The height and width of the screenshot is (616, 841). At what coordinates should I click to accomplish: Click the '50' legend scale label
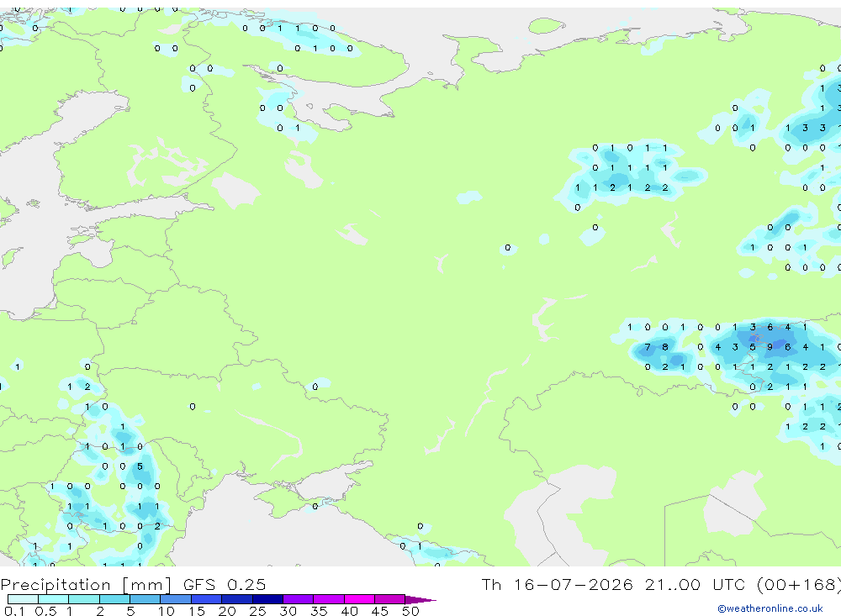point(410,611)
